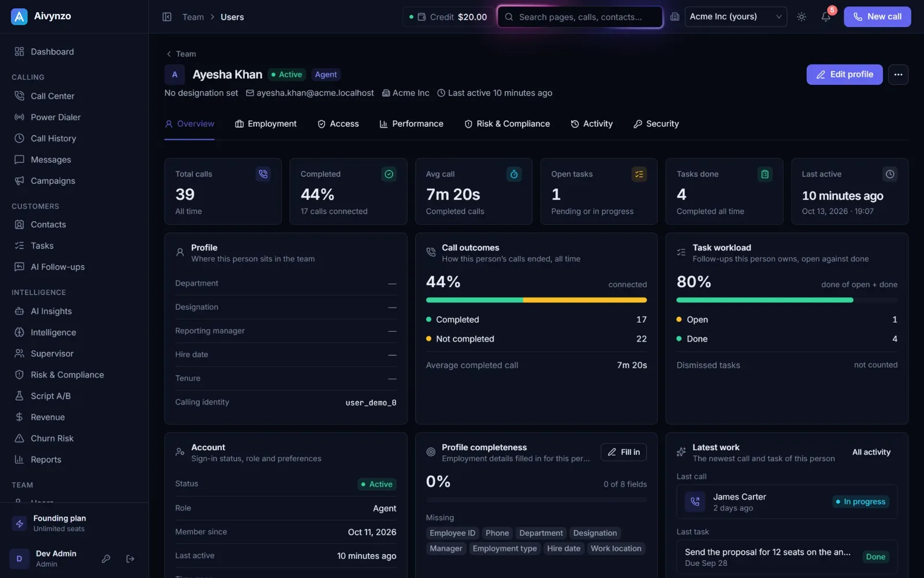Click the Credit $20.00 indicator
This screenshot has width=924, height=578.
448,17
